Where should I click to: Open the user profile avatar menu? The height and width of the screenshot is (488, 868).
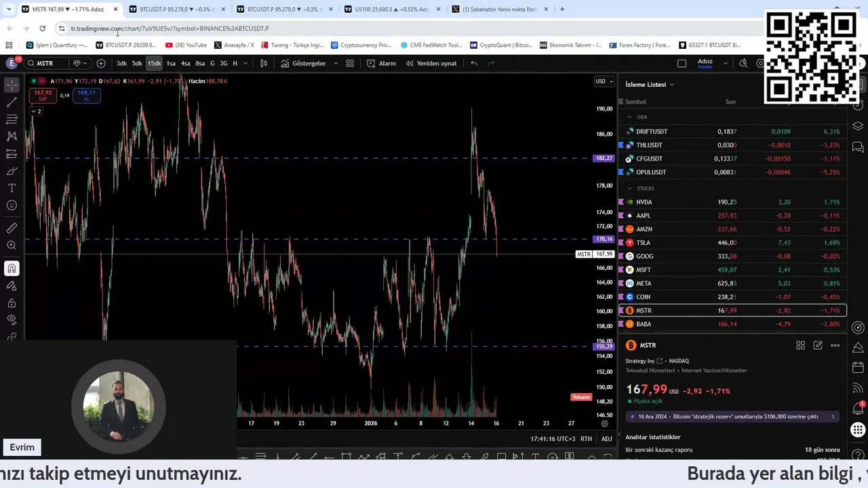click(x=12, y=63)
